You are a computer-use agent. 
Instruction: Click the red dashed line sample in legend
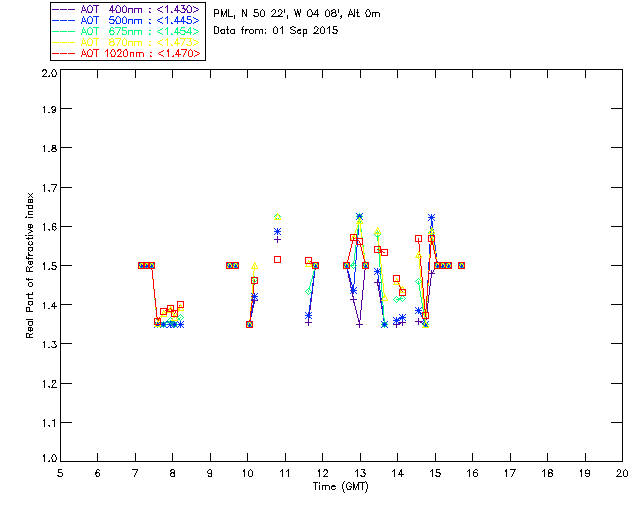click(x=64, y=53)
